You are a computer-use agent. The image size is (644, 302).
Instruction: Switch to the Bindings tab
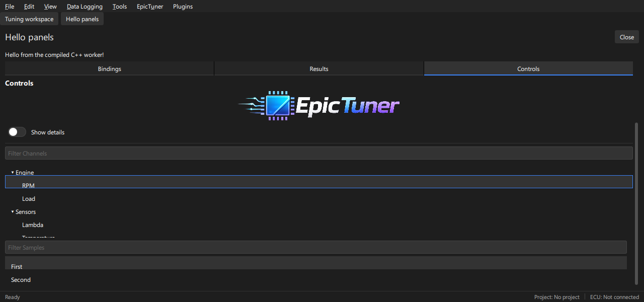click(109, 69)
